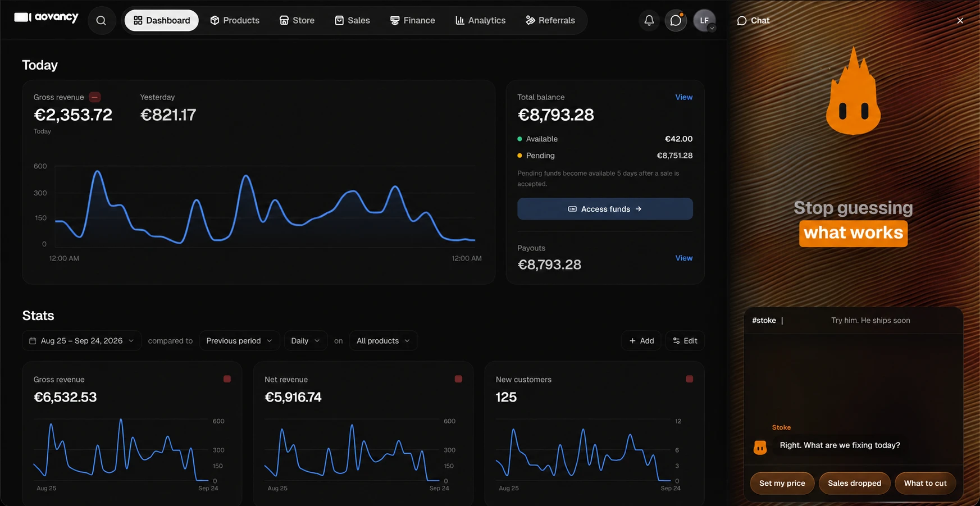
Task: Click the €8,793.28 total balance amount
Action: pyautogui.click(x=555, y=115)
